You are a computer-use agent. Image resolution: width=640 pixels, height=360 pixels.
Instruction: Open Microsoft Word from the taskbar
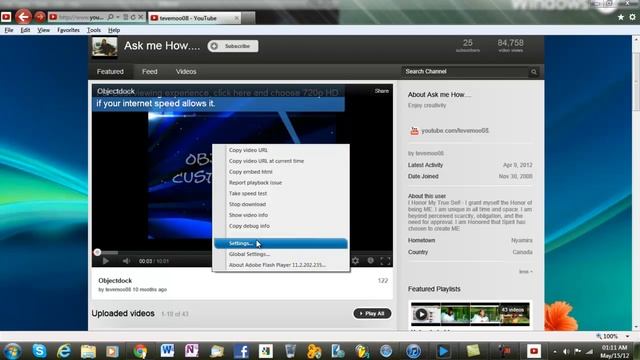(x=167, y=351)
